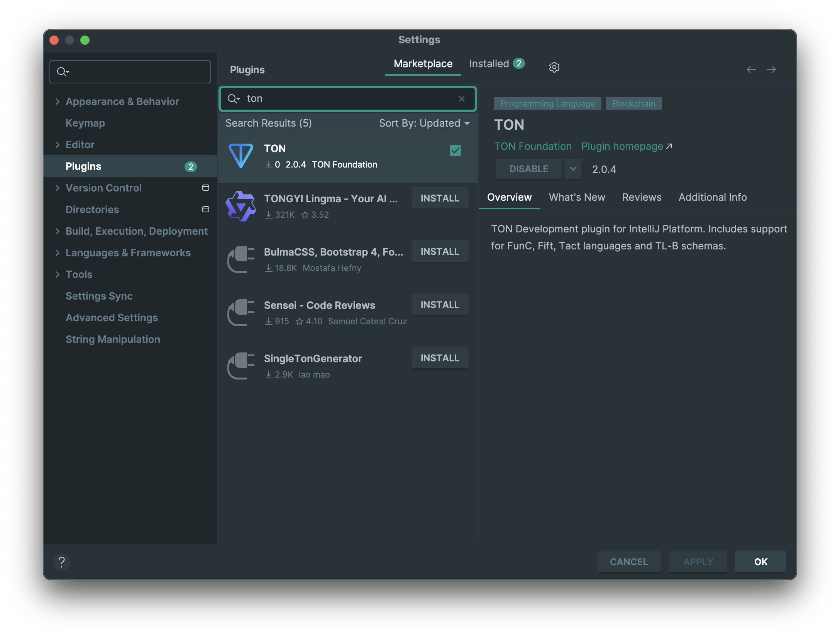Viewport: 840px width, 637px height.
Task: Click the TONGYI Lingma plugin icon
Action: (x=241, y=205)
